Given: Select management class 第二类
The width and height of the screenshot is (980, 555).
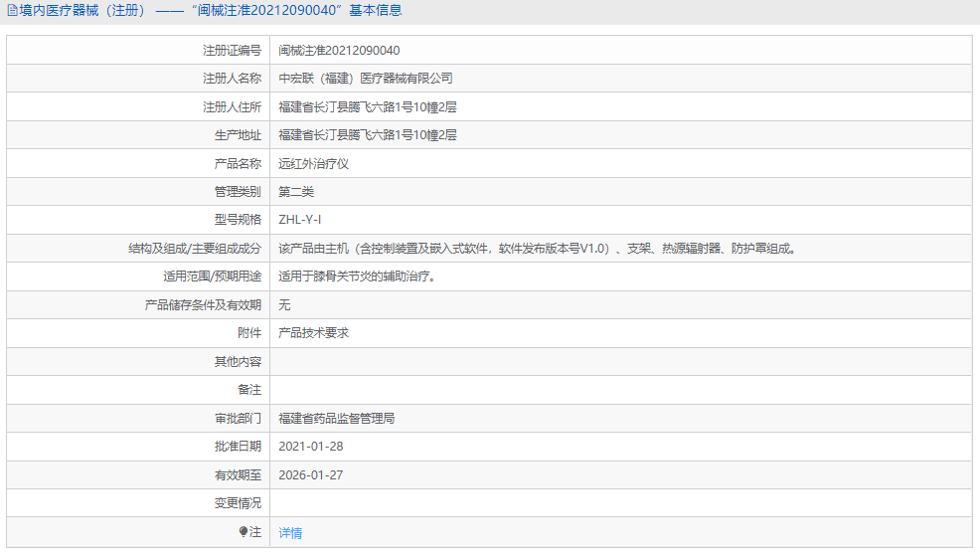Looking at the screenshot, I should pyautogui.click(x=296, y=192).
